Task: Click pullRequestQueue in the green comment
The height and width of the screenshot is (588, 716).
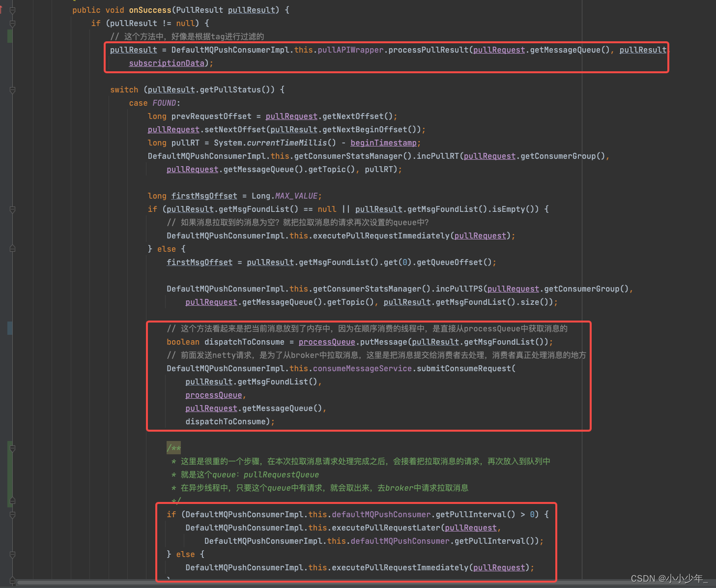Action: tap(281, 474)
